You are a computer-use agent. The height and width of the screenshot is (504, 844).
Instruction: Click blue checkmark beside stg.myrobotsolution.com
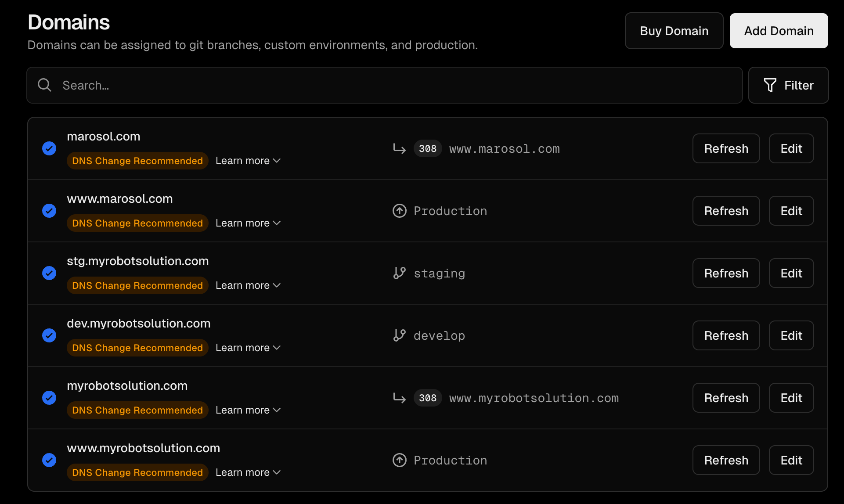pos(49,273)
